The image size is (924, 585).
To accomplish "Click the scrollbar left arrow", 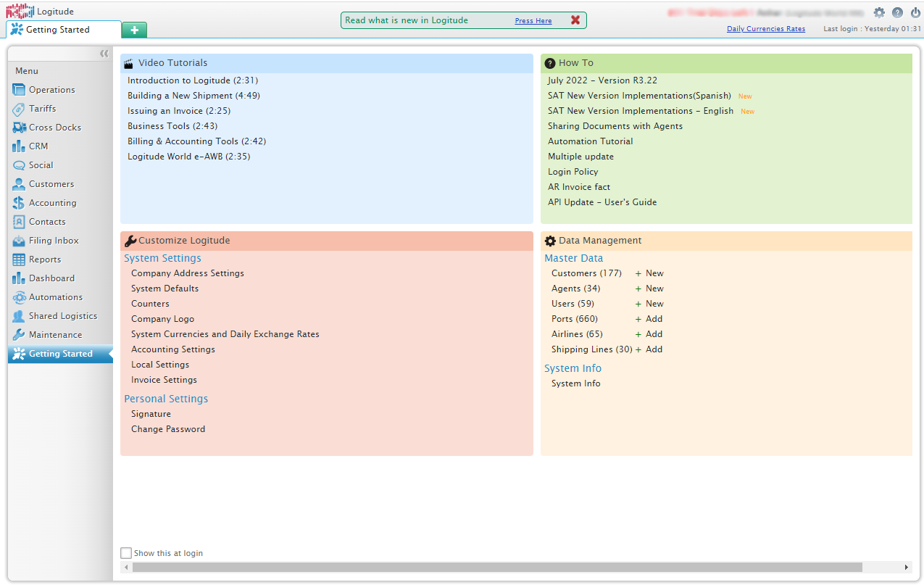I will point(126,567).
